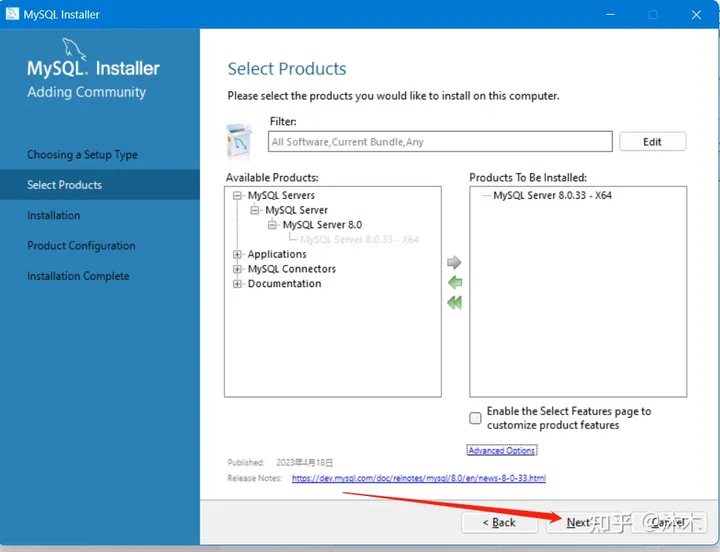Click the green remove-all double arrow

pyautogui.click(x=455, y=303)
